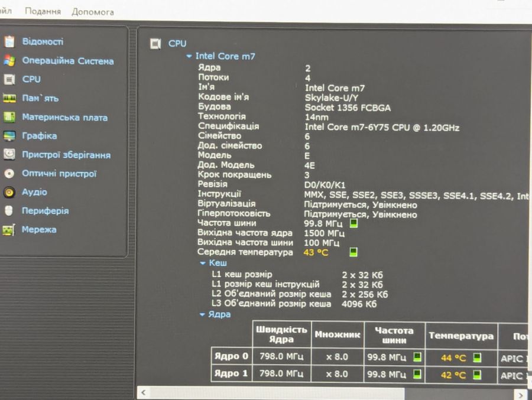This screenshot has height=400, width=532.
Task: Click the CPU heading text in main panel
Action: pyautogui.click(x=177, y=43)
